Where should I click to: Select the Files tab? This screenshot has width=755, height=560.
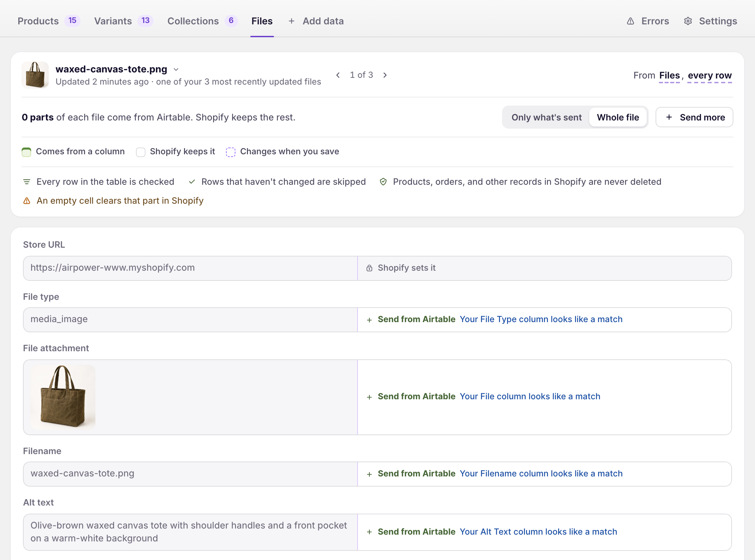click(x=262, y=21)
